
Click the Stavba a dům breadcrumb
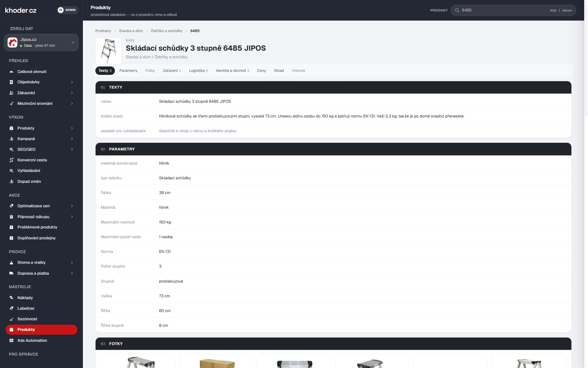pos(131,31)
